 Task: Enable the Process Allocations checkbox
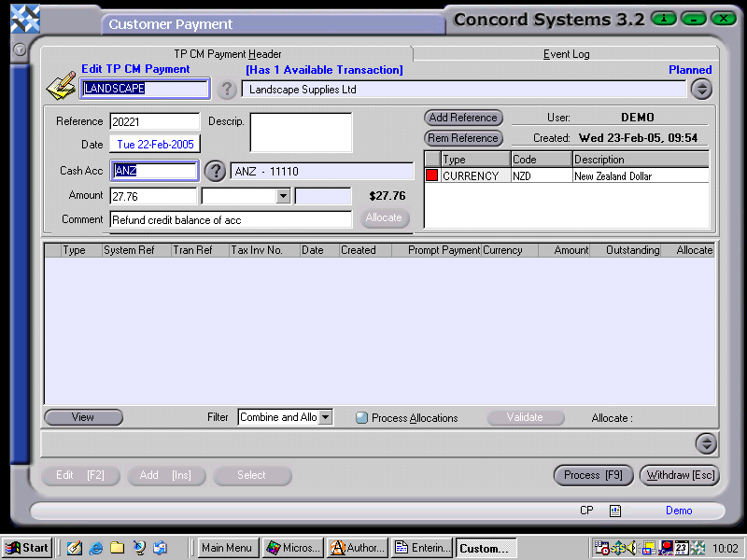coord(361,418)
